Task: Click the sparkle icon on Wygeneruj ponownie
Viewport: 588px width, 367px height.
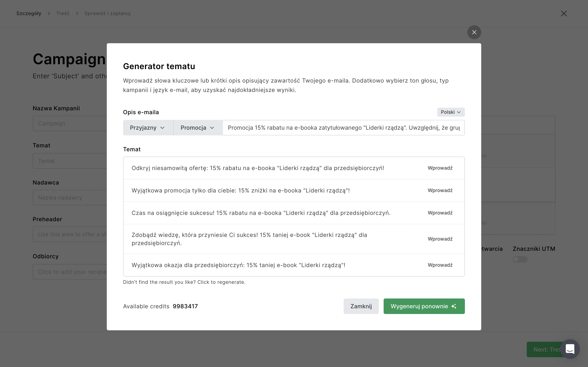Action: [454, 306]
